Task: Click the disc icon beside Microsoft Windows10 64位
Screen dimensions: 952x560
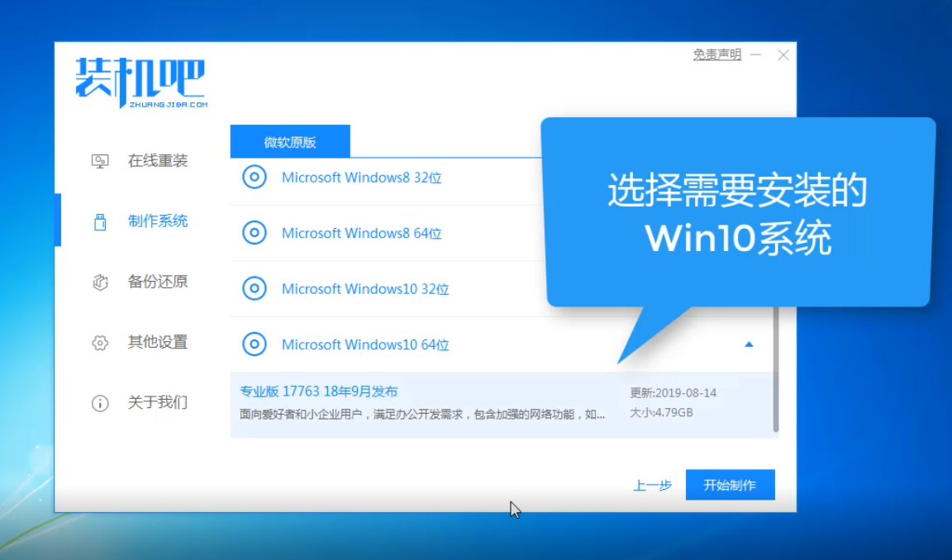Action: pos(254,344)
